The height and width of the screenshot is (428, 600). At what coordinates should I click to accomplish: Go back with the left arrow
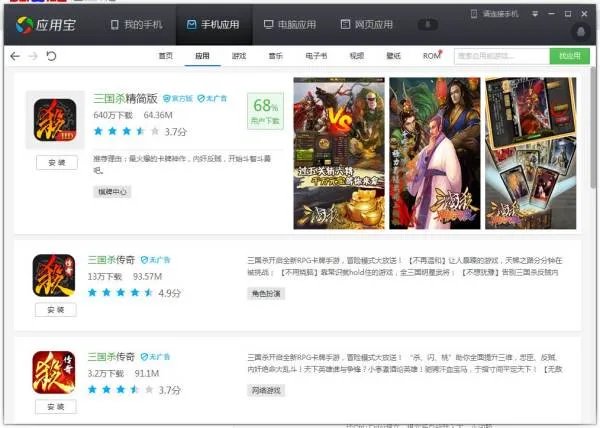[15, 56]
